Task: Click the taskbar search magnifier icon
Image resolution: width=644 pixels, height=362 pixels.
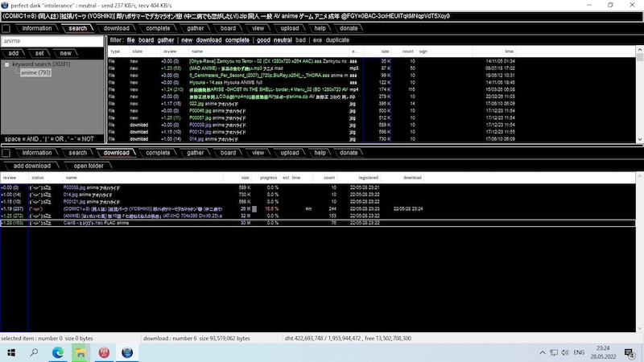Action: (35, 352)
